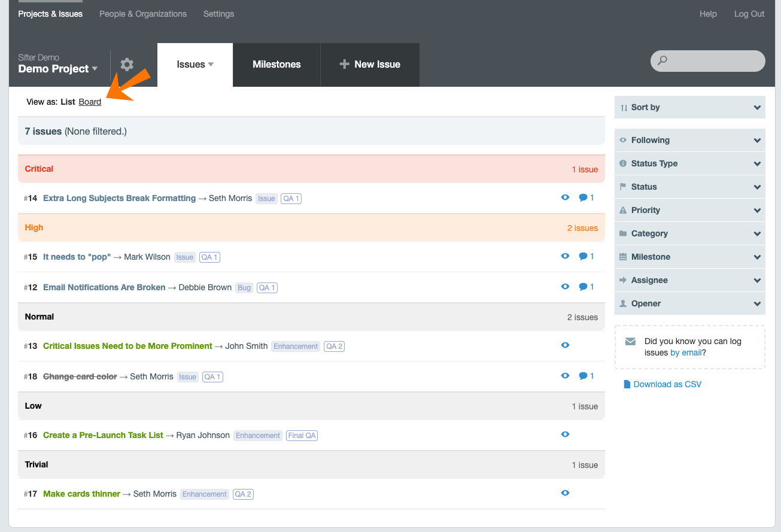
Task: Expand the Following filter chevron
Action: pyautogui.click(x=757, y=141)
